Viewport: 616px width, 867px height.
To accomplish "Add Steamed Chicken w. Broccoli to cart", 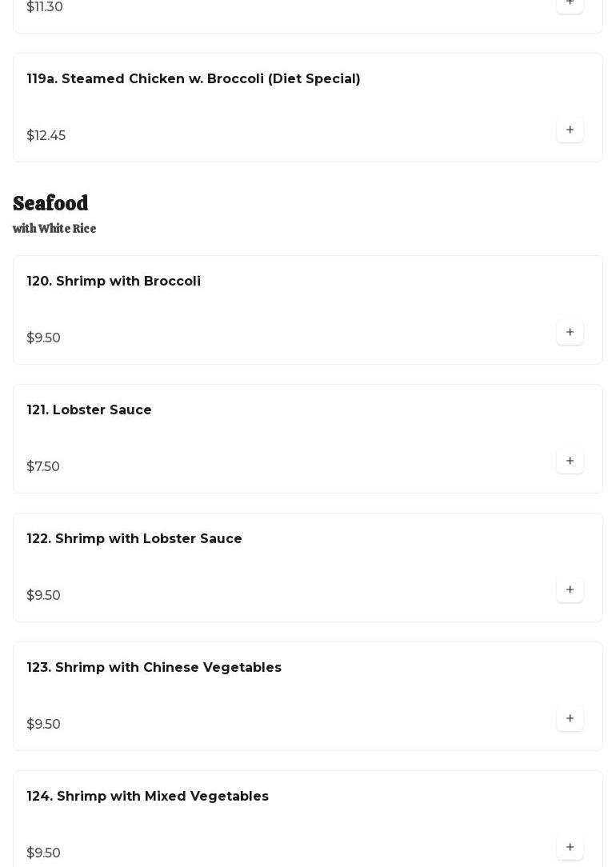I will tap(570, 130).
